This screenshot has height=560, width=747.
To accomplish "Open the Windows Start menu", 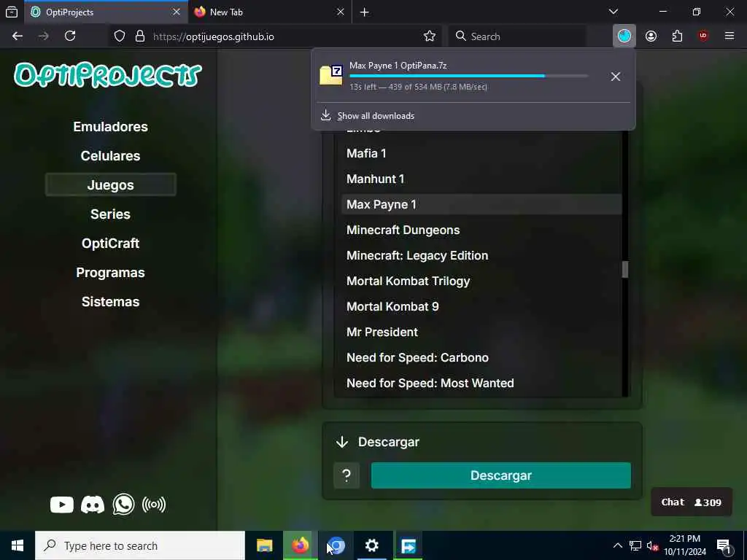I will point(18,545).
